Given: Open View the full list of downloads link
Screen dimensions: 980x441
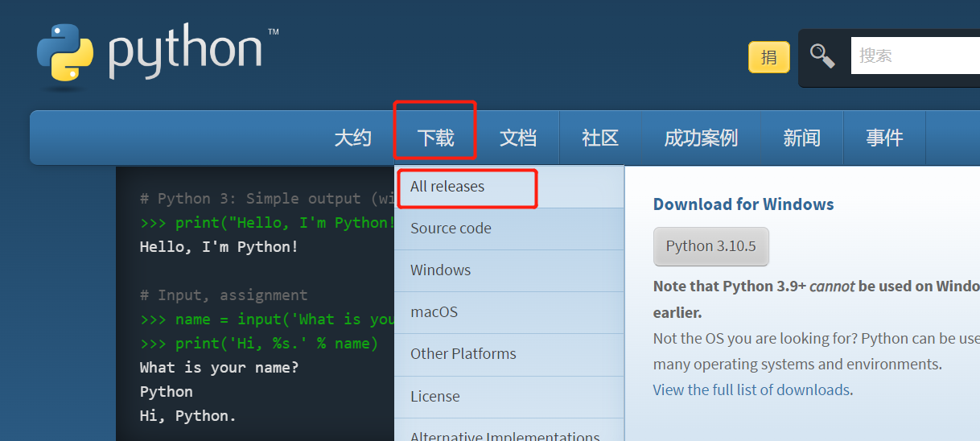Looking at the screenshot, I should click(x=751, y=390).
